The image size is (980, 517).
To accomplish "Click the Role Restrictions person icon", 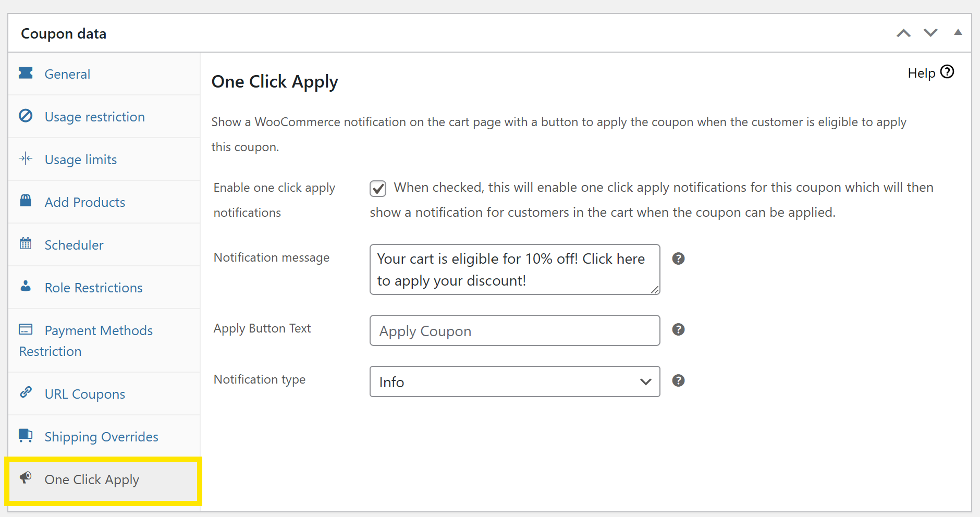I will click(26, 286).
